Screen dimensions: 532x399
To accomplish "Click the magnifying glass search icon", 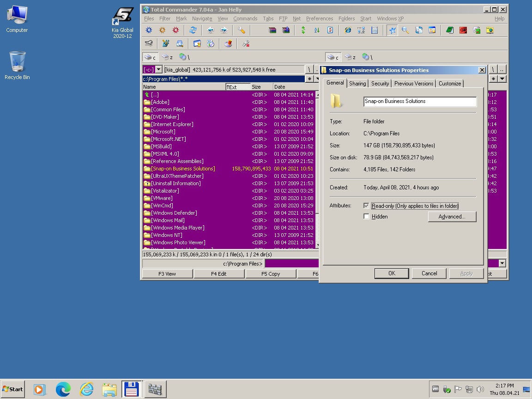I will pos(405,30).
